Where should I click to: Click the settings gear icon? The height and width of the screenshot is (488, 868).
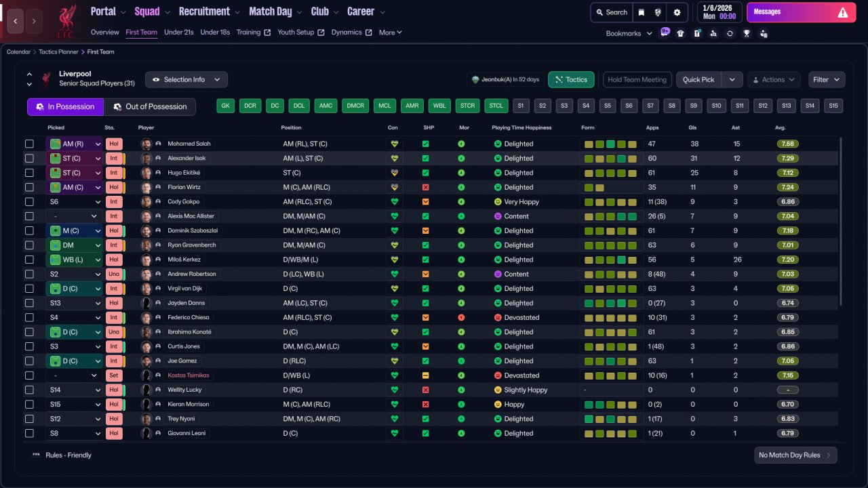click(x=676, y=12)
